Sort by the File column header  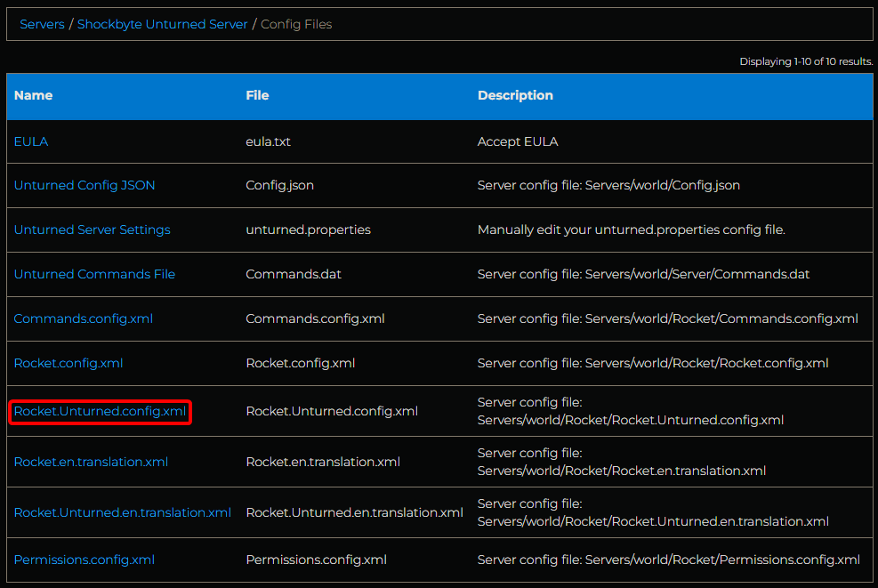pyautogui.click(x=258, y=95)
